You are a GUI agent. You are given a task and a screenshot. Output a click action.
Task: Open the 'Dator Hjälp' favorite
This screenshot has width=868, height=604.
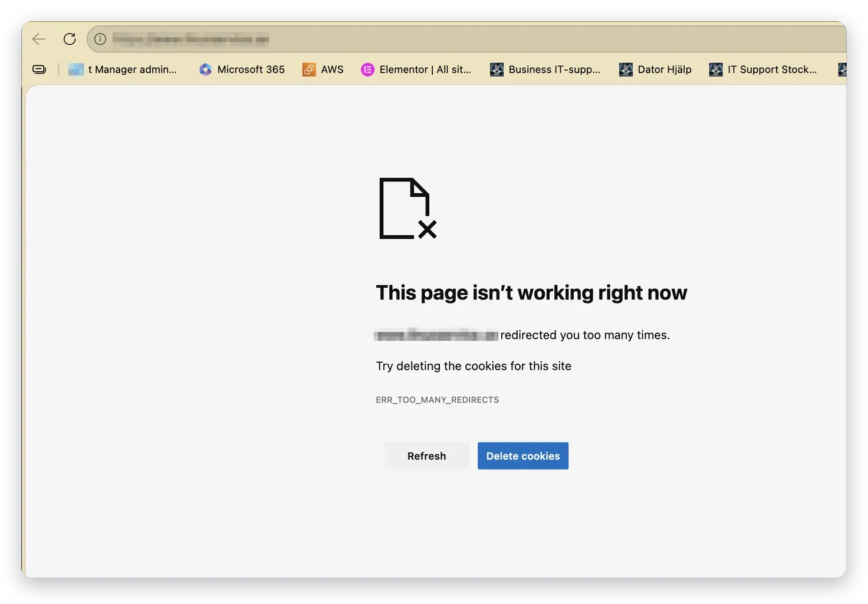pyautogui.click(x=655, y=70)
